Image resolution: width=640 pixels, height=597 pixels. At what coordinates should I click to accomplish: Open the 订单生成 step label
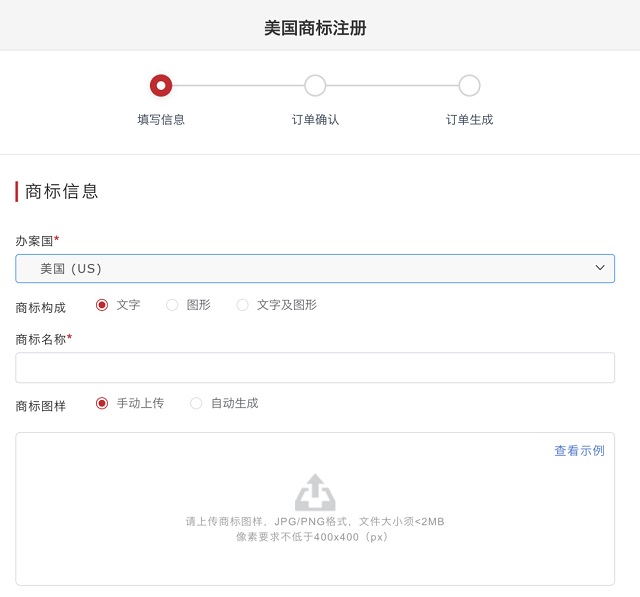click(469, 120)
